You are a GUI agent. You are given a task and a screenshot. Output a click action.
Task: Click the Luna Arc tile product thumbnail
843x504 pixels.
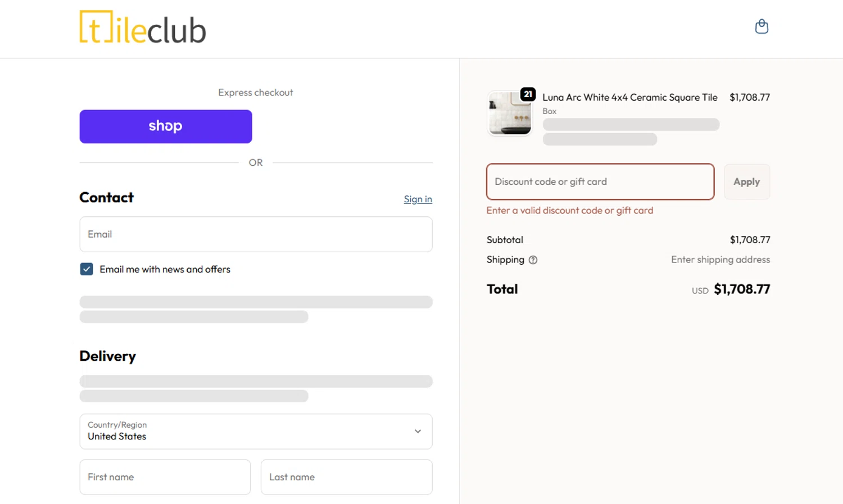point(509,113)
